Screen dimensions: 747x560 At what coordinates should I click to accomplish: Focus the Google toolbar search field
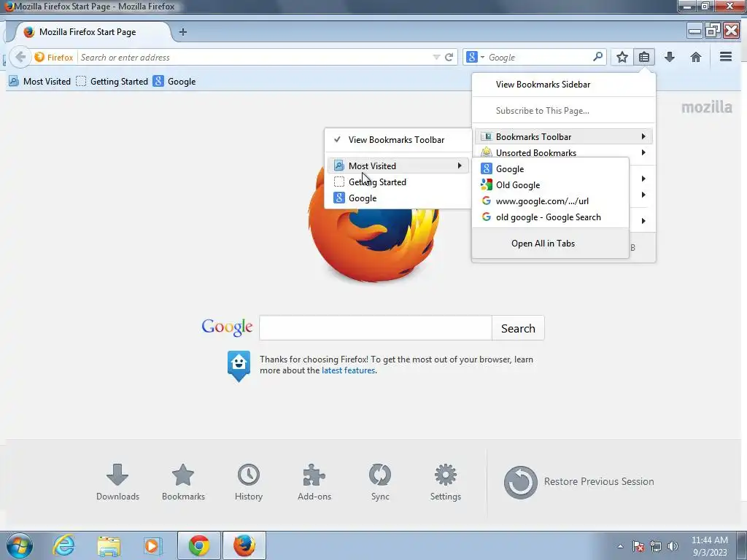pos(539,57)
